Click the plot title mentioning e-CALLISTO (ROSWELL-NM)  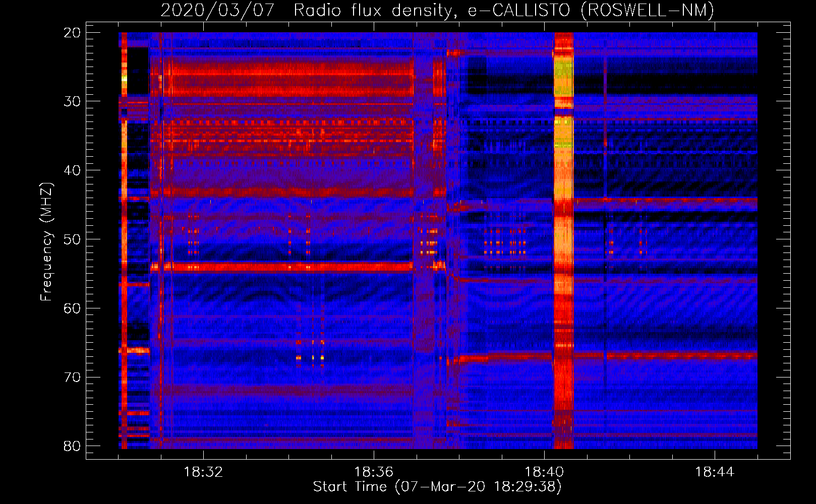(437, 10)
